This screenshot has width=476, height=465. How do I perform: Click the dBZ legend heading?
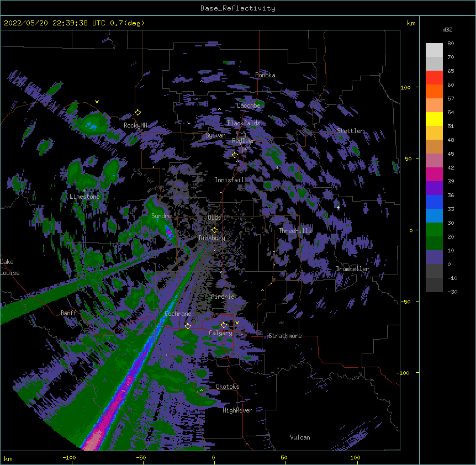pyautogui.click(x=447, y=29)
